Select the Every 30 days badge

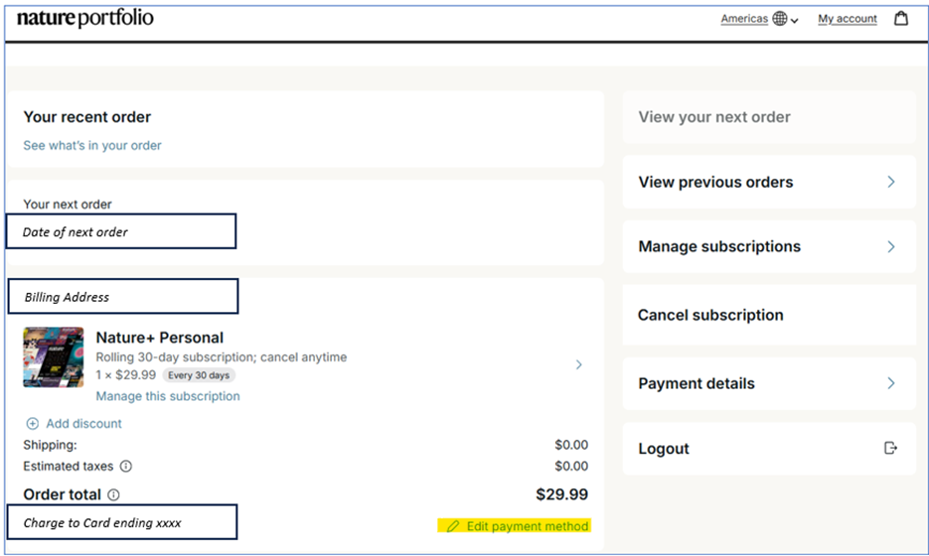tap(198, 375)
